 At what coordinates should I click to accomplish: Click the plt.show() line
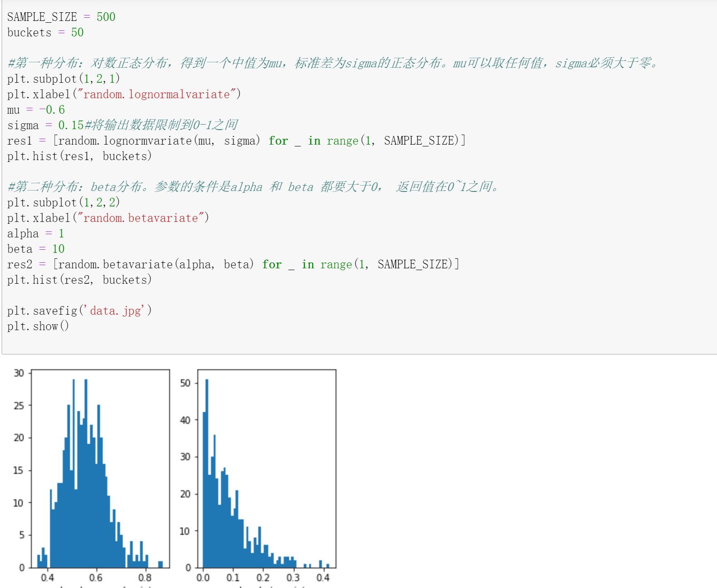pos(38,326)
